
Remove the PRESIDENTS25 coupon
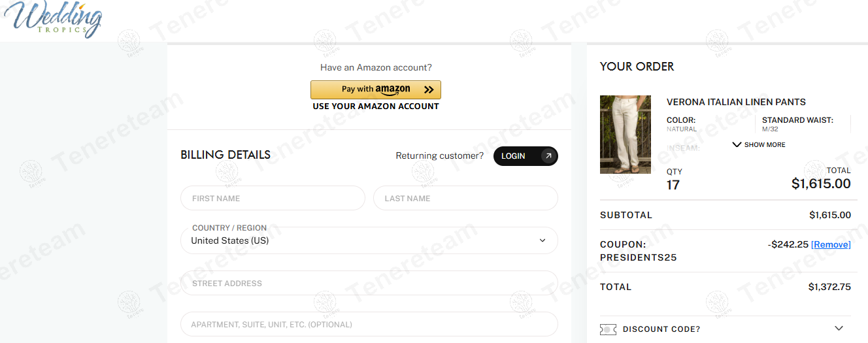pyautogui.click(x=831, y=244)
